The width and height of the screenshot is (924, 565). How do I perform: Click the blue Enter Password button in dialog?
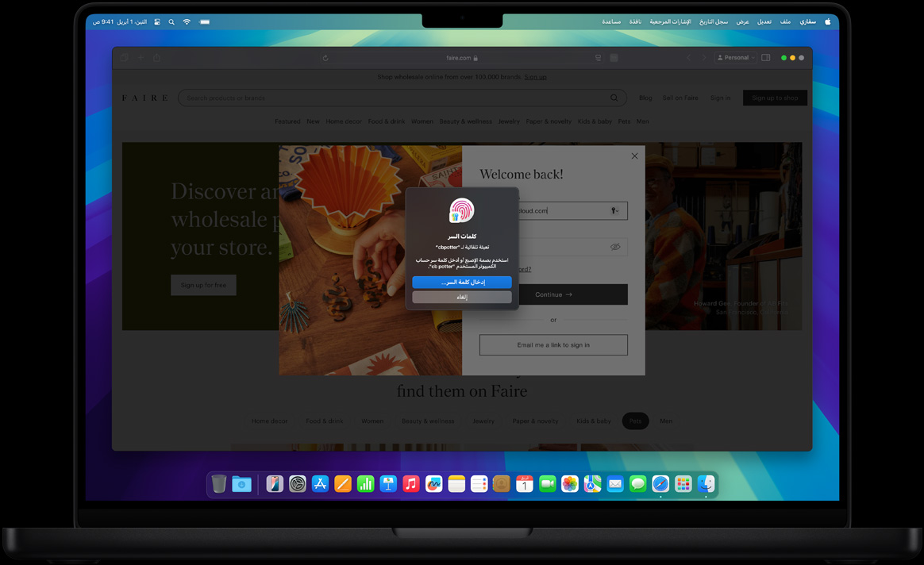pyautogui.click(x=461, y=282)
